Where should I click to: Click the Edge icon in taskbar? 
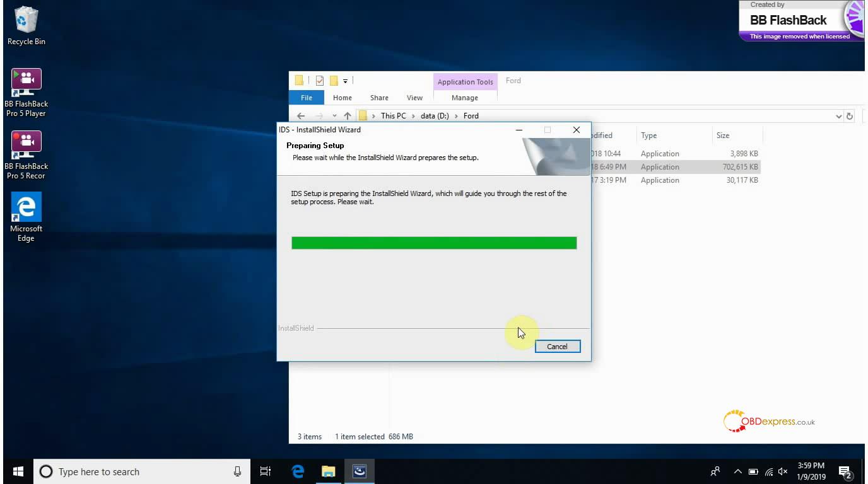298,471
